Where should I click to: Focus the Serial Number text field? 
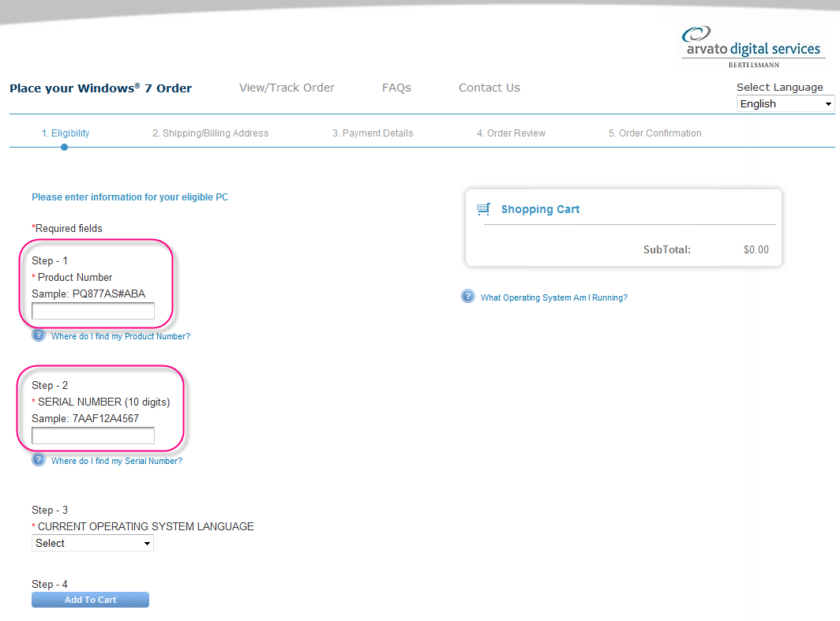coord(93,436)
